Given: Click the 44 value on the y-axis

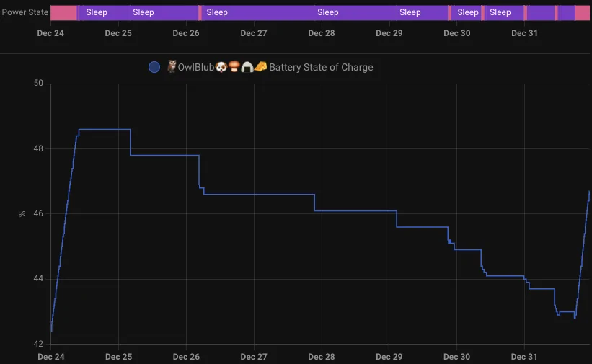Looking at the screenshot, I should click(x=38, y=279).
